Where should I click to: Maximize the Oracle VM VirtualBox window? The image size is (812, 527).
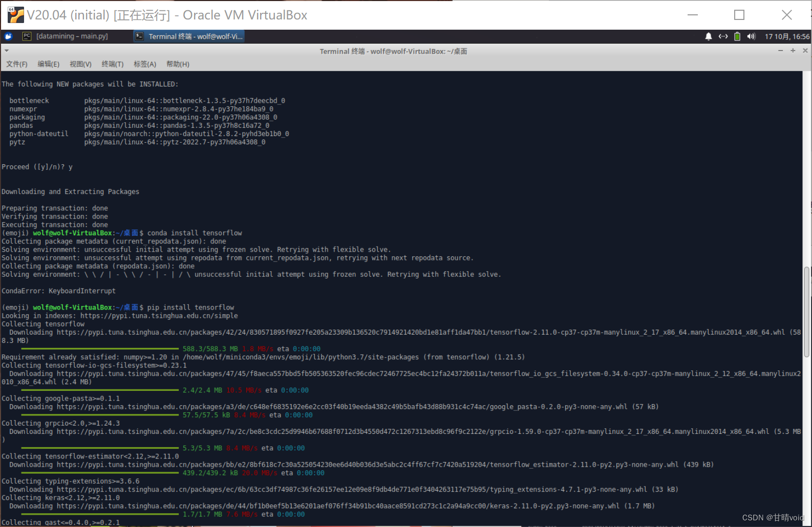(739, 15)
